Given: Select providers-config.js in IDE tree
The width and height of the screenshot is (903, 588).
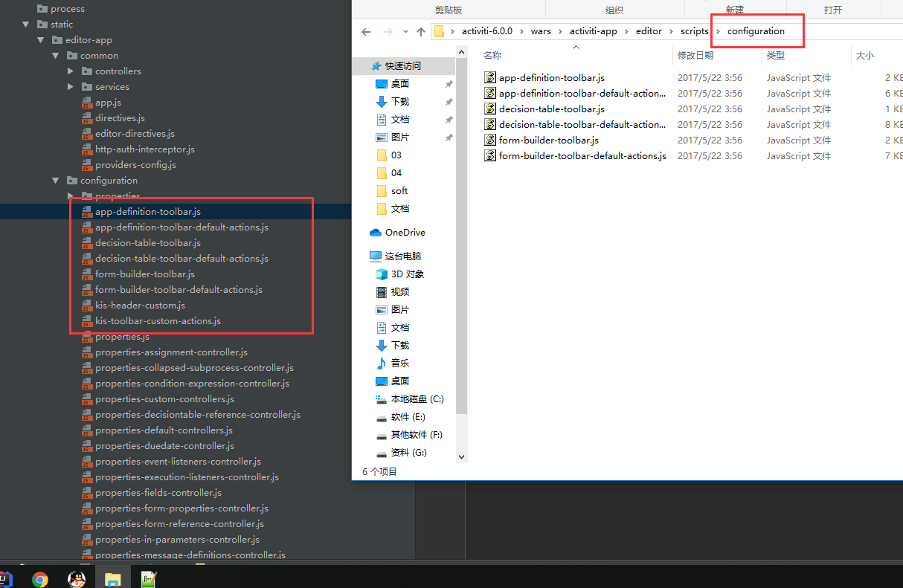Looking at the screenshot, I should 135,165.
